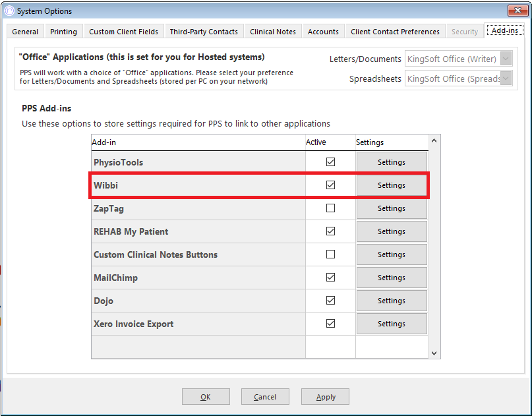
Task: Select the Security tab
Action: point(465,32)
